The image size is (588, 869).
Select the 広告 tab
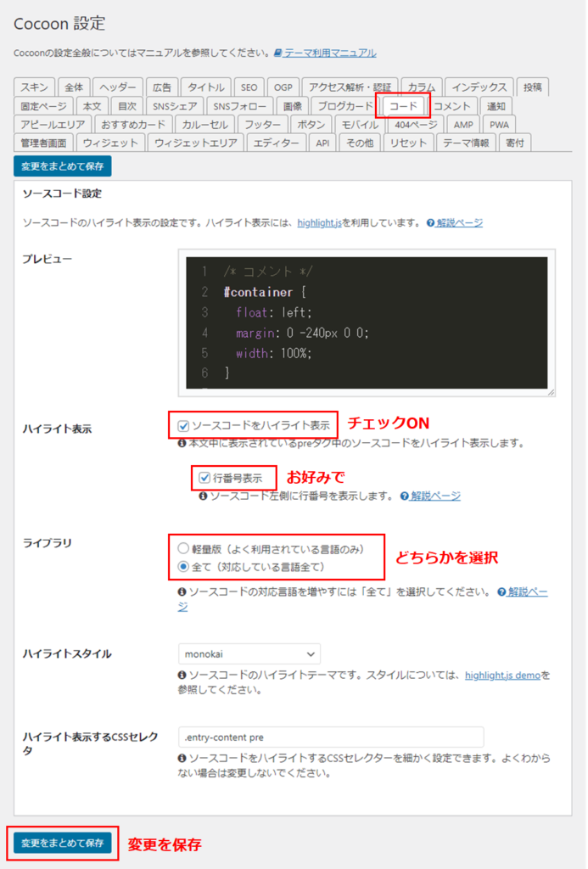click(162, 87)
